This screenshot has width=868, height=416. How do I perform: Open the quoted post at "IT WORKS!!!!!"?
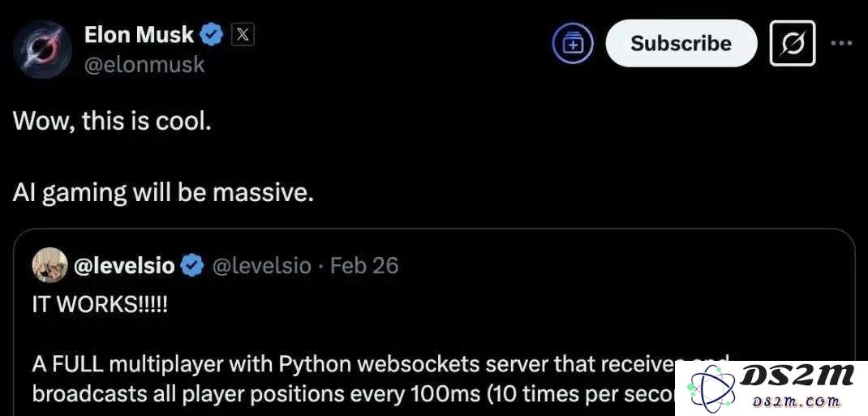point(99,305)
